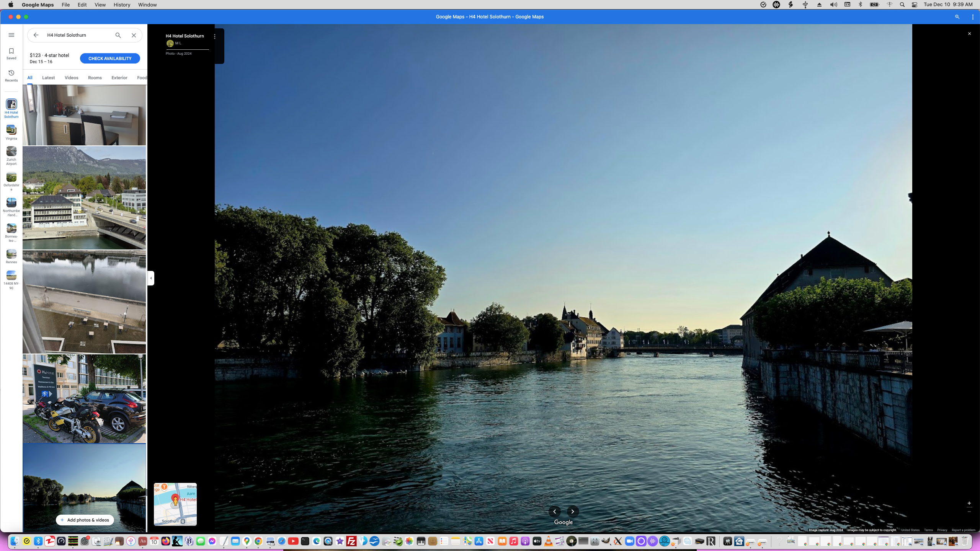Show the next photo arrow
Screen dimensions: 980x551
(572, 512)
